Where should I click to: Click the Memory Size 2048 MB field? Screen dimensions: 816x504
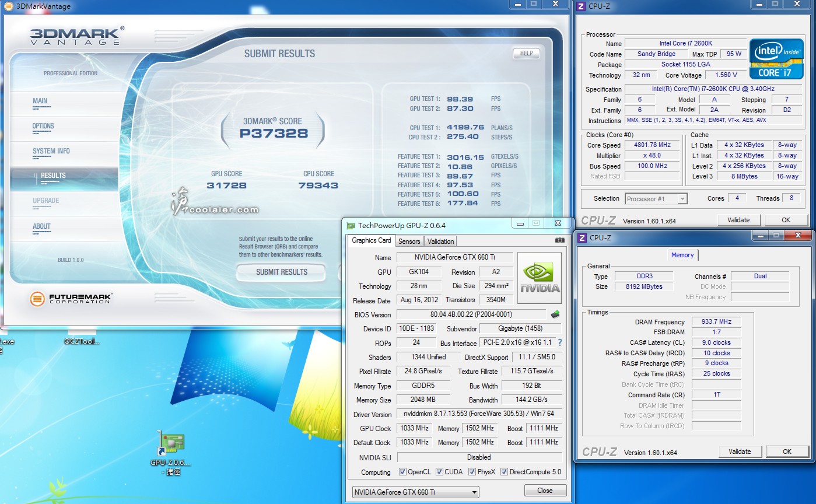(x=423, y=400)
